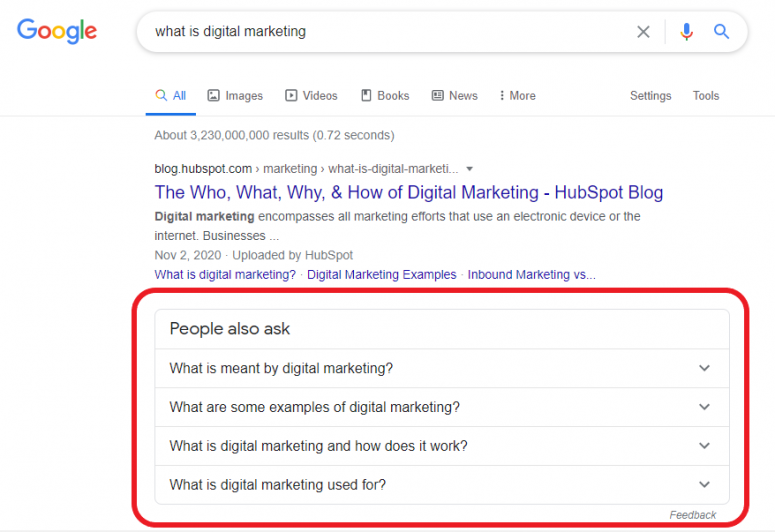The height and width of the screenshot is (532, 775).
Task: Select the All results tab
Action: (x=171, y=95)
